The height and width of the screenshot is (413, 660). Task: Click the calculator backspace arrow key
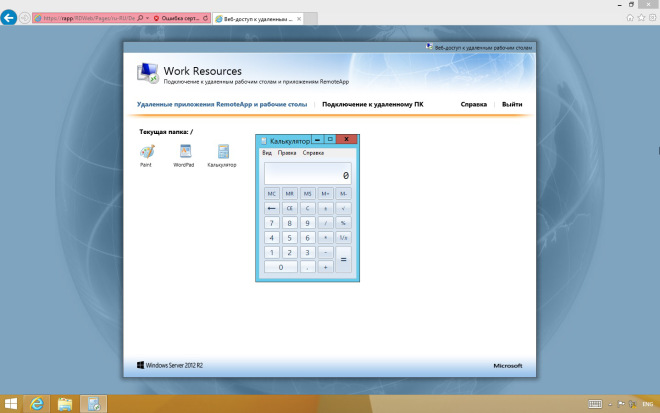coord(272,208)
